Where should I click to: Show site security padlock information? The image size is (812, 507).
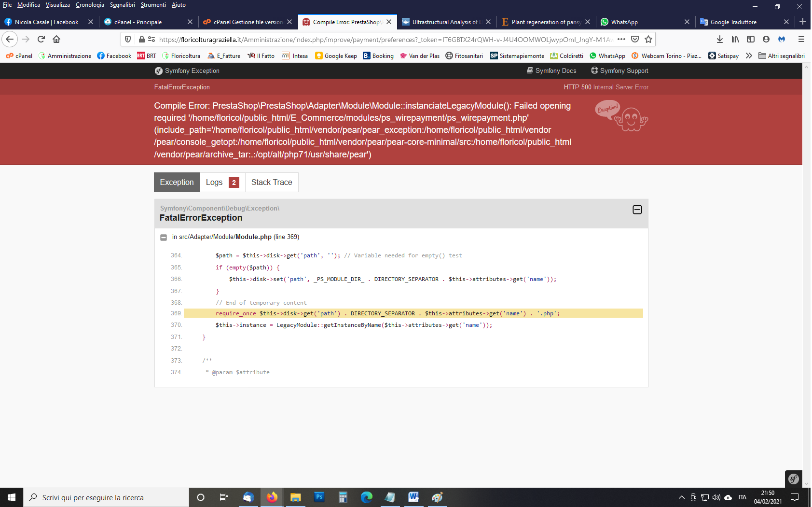tap(141, 39)
